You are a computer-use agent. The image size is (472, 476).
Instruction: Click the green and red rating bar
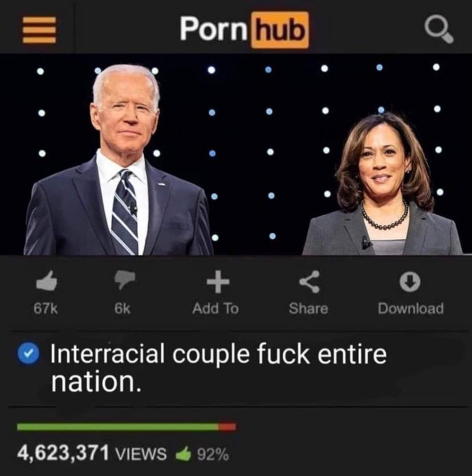point(127,427)
